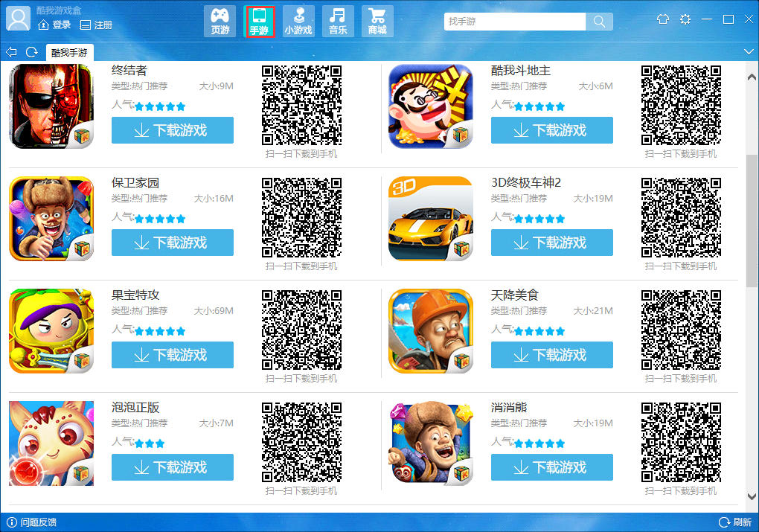Click the scrollbar up arrow
Viewport: 759px width, 532px height.
(752, 77)
